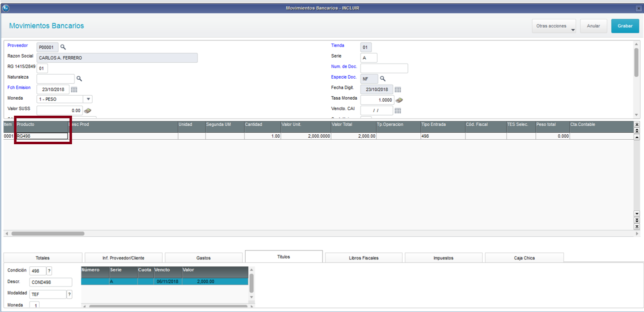
Task: Click the Modalidad help question-mark button
Action: pyautogui.click(x=69, y=294)
